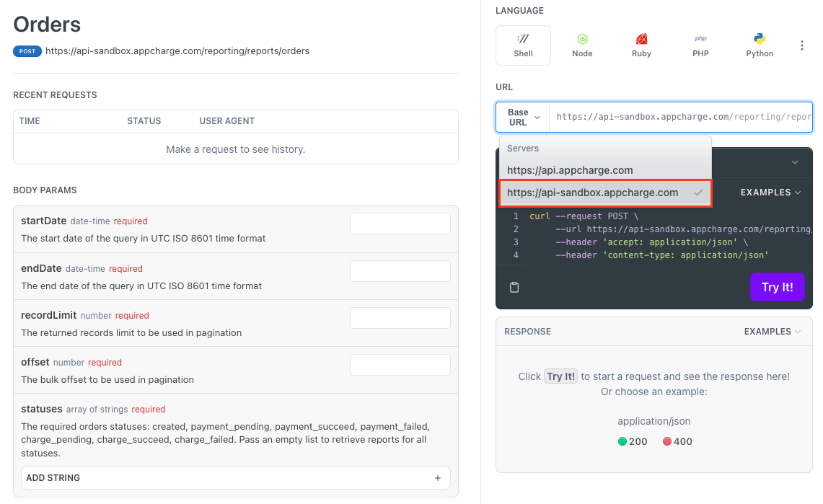Click the red 400 response example
The image size is (823, 504).
[677, 441]
